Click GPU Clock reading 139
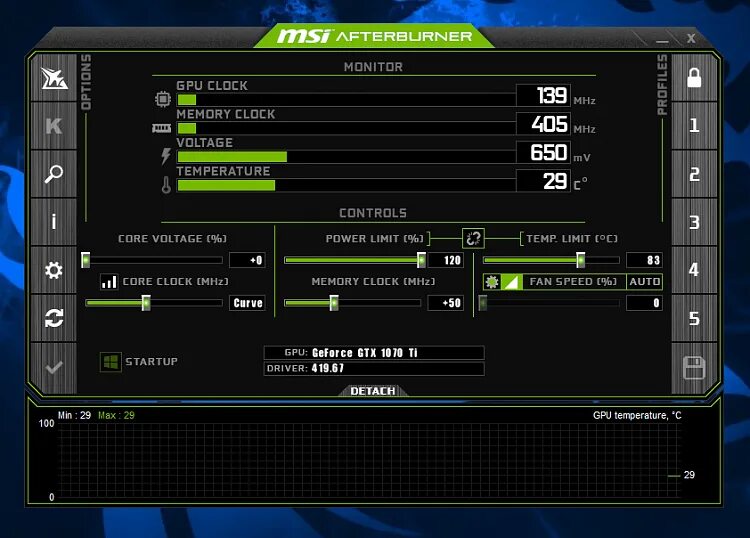This screenshot has width=750, height=538. [544, 96]
